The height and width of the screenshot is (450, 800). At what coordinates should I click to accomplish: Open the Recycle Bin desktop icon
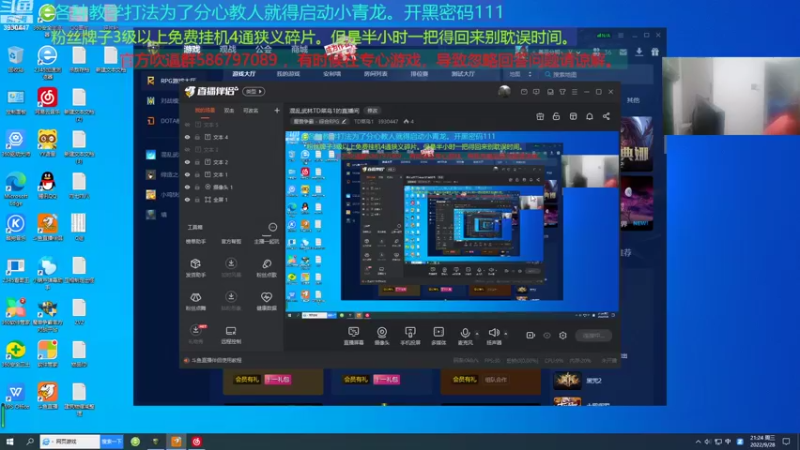16,59
